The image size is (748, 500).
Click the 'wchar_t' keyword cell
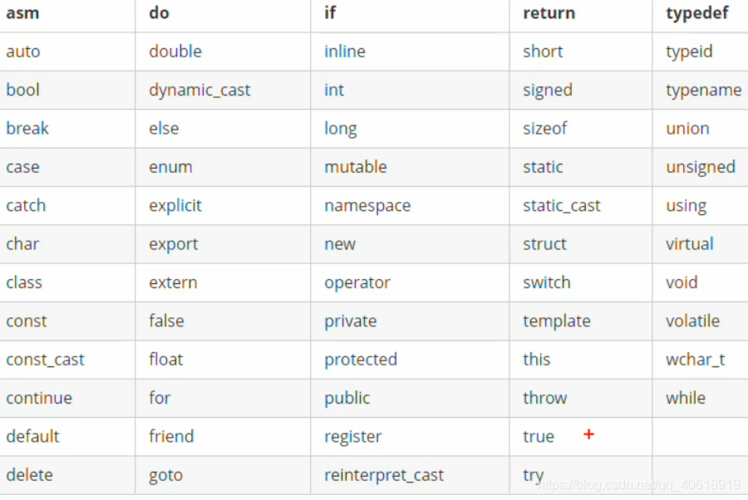(700, 360)
